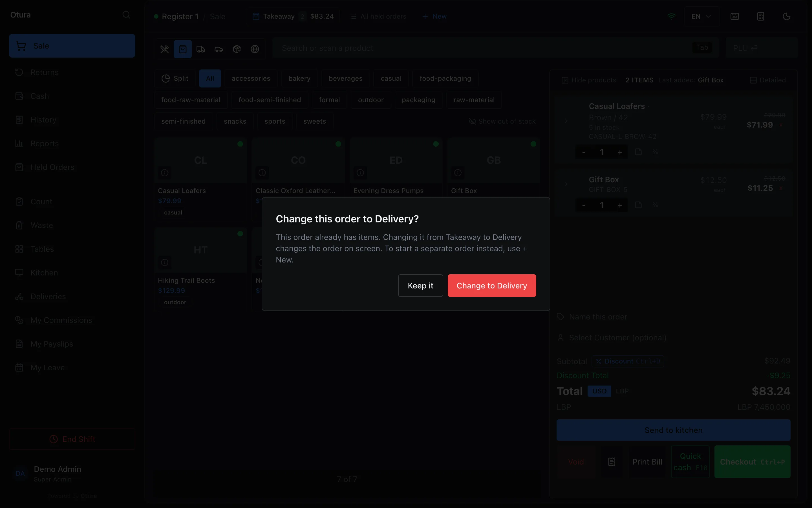Screen dimensions: 812x508
Task: Expand Gift Box cart line chevron
Action: point(566,184)
